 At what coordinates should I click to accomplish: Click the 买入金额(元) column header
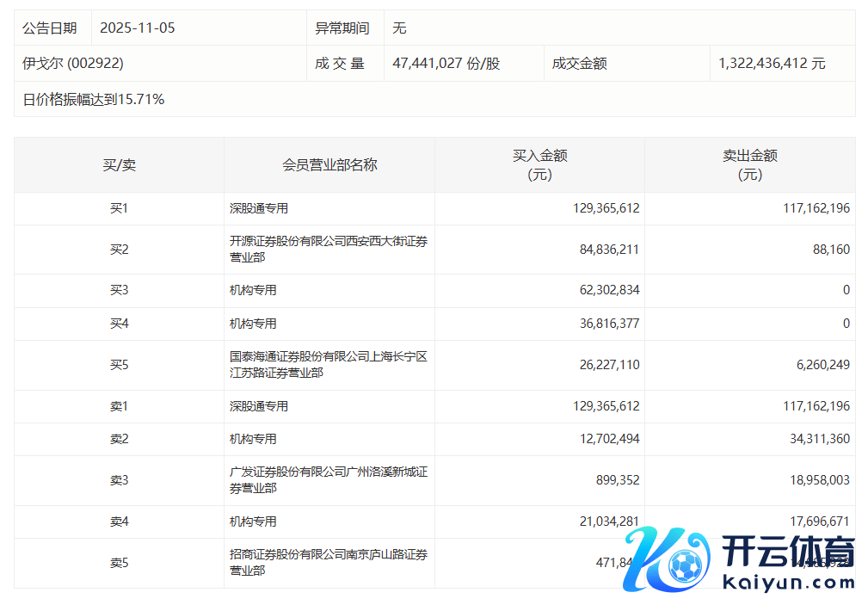(x=539, y=164)
